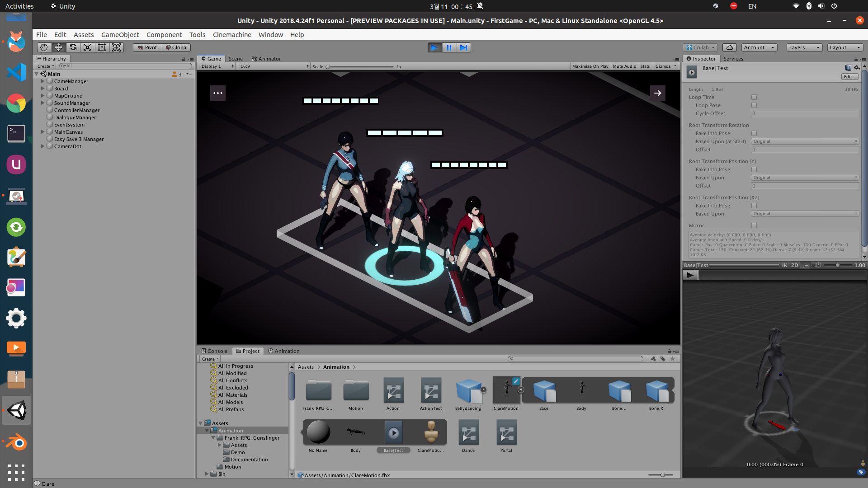Expand the Bellydancing asset contents

pyautogui.click(x=483, y=389)
